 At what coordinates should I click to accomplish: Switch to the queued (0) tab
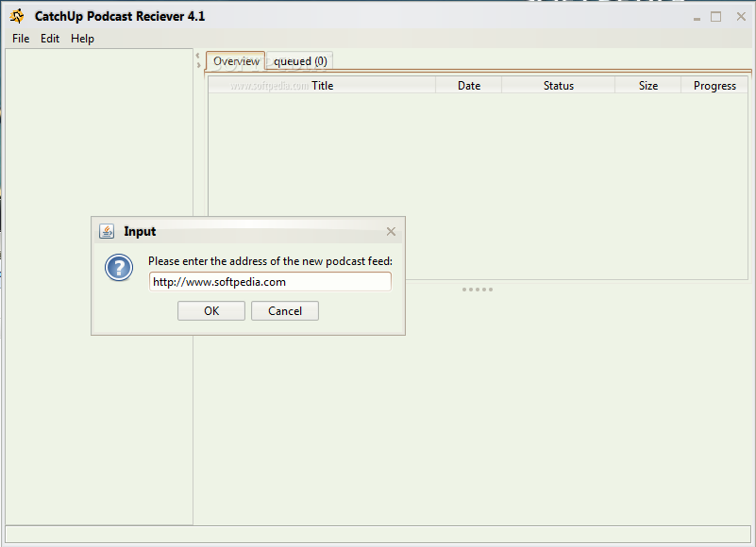click(x=300, y=61)
